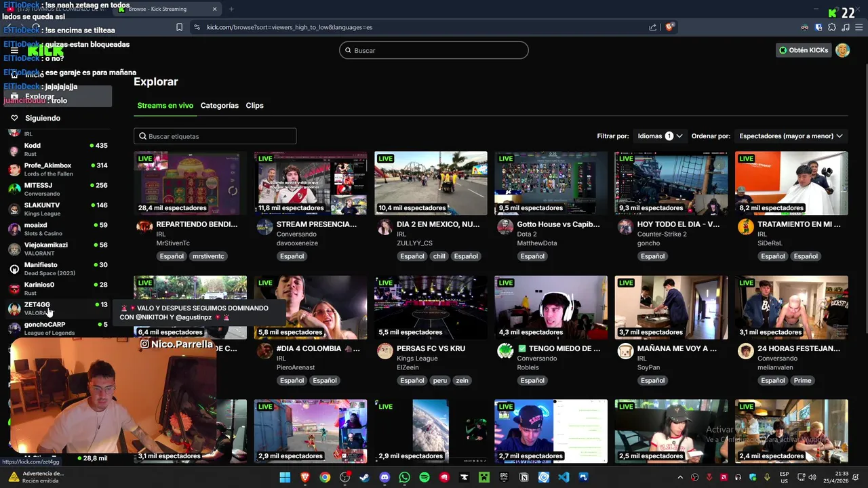Open Kodd channel in the followed list
This screenshot has width=868, height=488.
(58, 150)
